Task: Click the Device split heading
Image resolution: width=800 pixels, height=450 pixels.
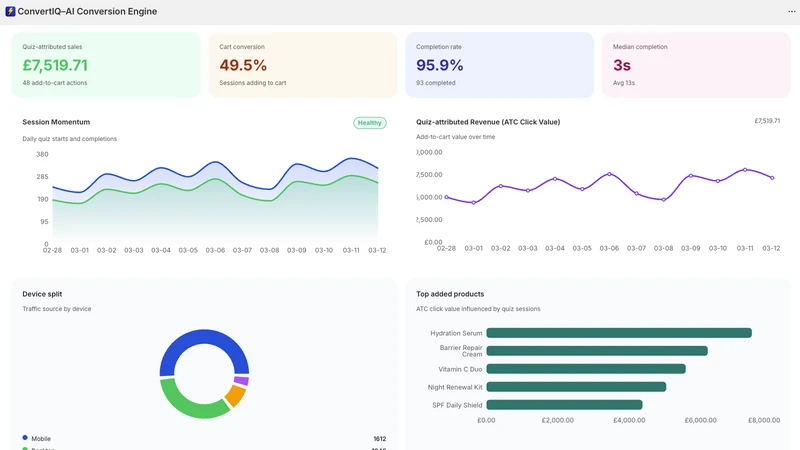Action: click(42, 294)
